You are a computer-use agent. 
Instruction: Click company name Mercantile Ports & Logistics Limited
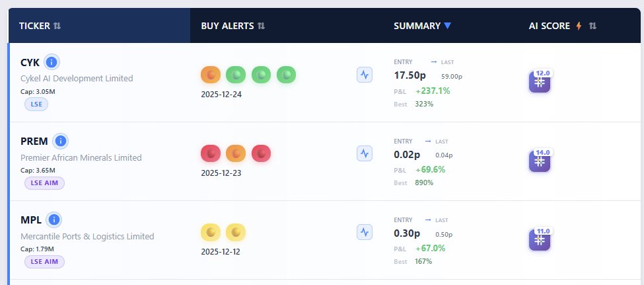[87, 237]
